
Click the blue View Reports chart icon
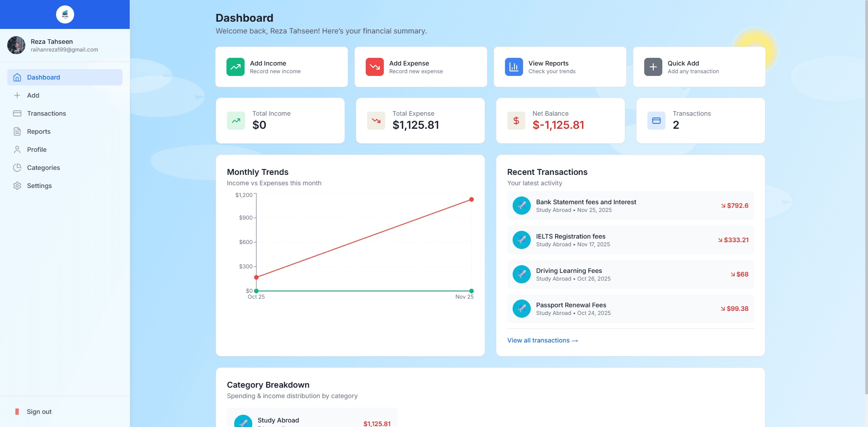coord(514,67)
